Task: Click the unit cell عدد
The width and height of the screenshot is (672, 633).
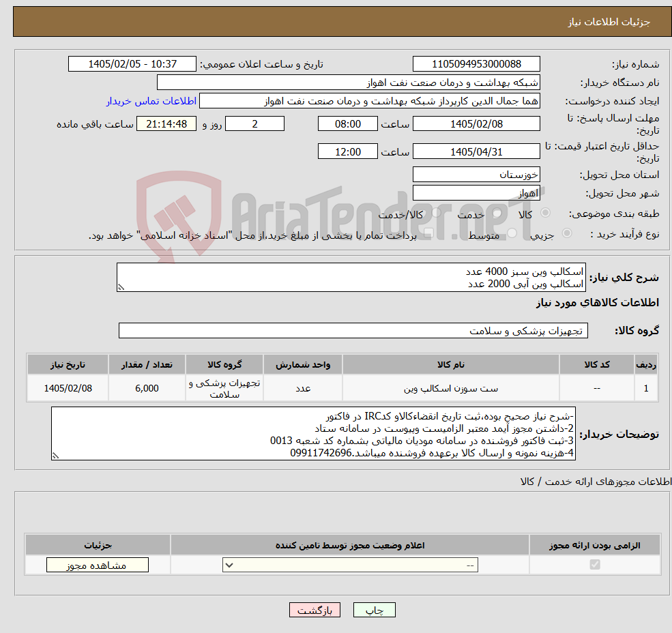Action: pos(303,388)
